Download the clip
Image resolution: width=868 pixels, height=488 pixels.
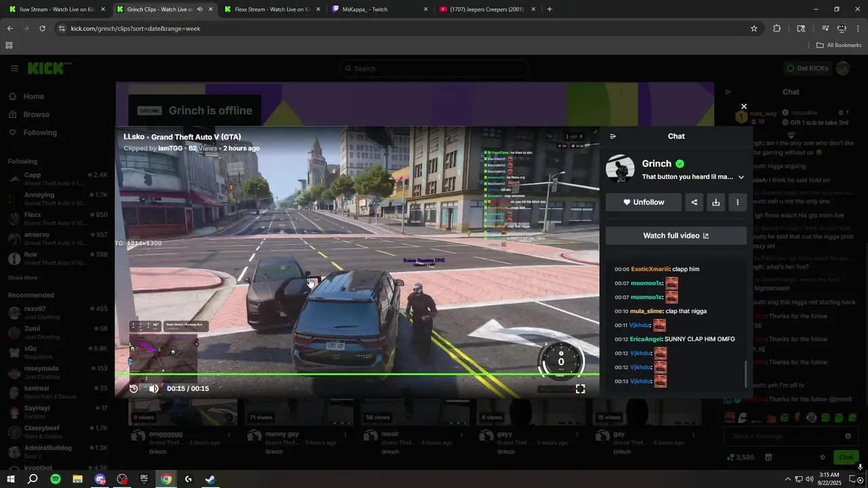[x=715, y=202]
